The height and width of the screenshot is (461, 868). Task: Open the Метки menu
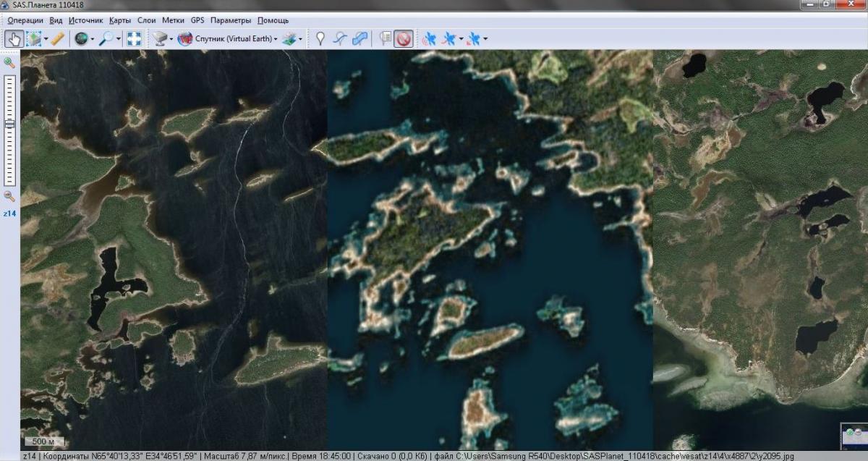click(x=173, y=20)
